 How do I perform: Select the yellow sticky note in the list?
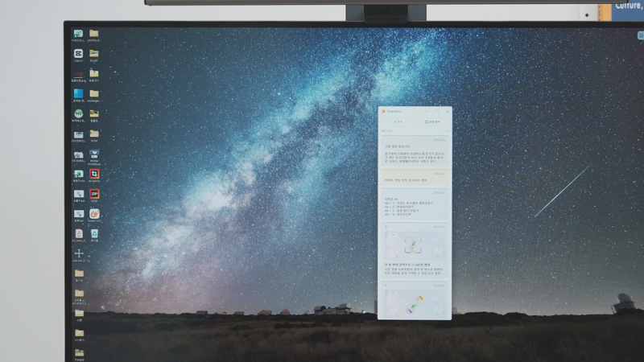point(415,178)
